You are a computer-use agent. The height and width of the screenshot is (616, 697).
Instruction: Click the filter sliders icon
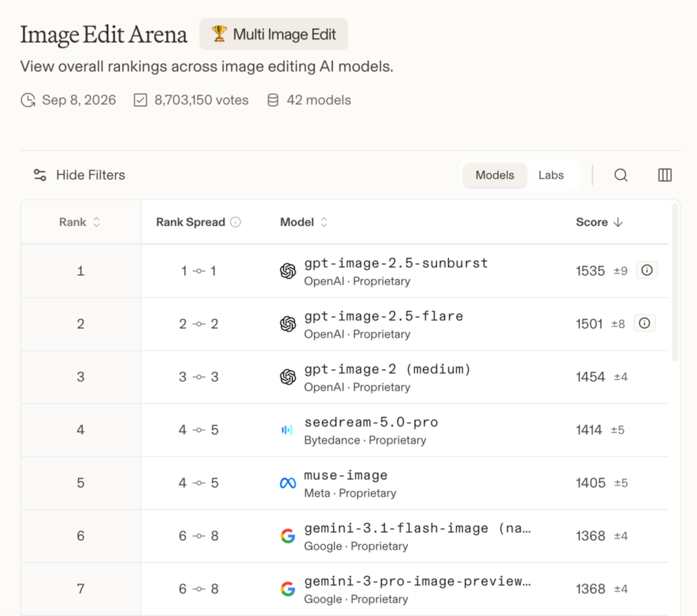click(x=40, y=175)
